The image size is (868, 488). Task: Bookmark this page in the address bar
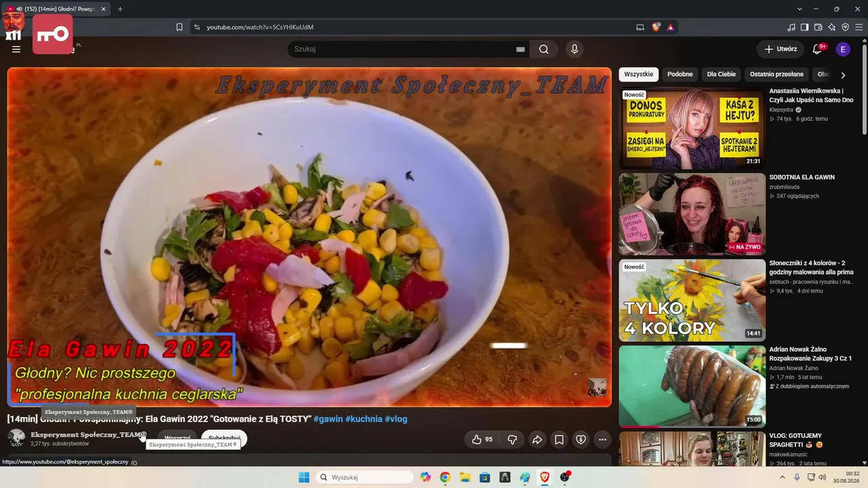click(179, 27)
